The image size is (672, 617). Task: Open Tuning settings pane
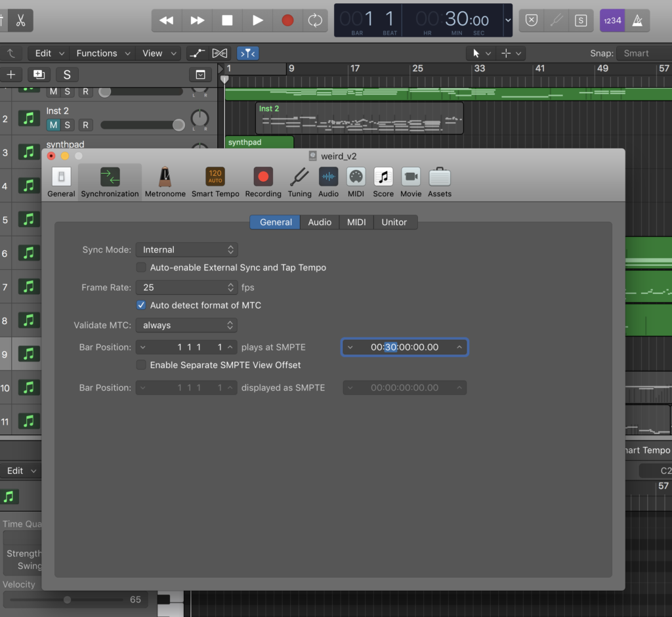click(299, 182)
